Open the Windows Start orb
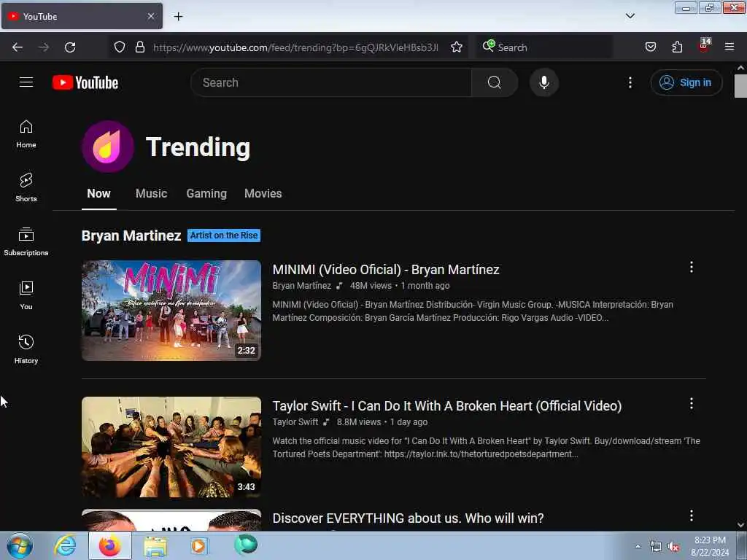Screen dimensions: 747x560 pos(20,546)
